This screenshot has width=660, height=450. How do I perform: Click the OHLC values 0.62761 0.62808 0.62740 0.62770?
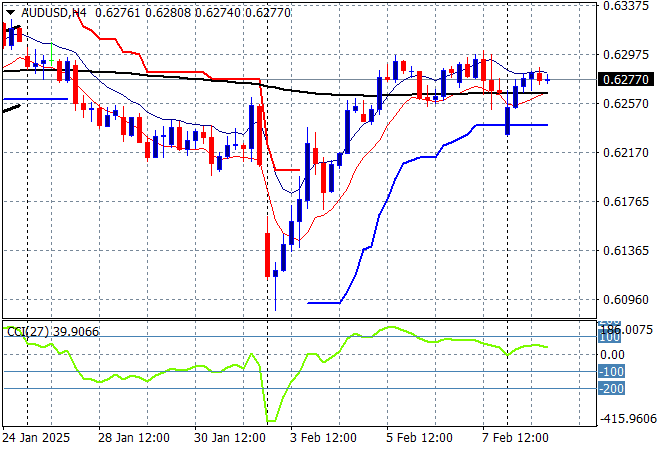click(193, 13)
